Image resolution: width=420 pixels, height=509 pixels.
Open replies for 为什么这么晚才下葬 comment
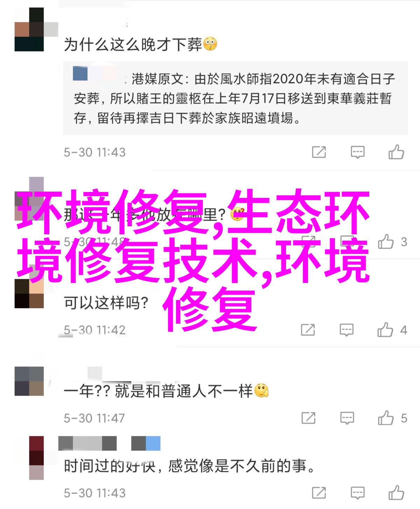click(357, 152)
